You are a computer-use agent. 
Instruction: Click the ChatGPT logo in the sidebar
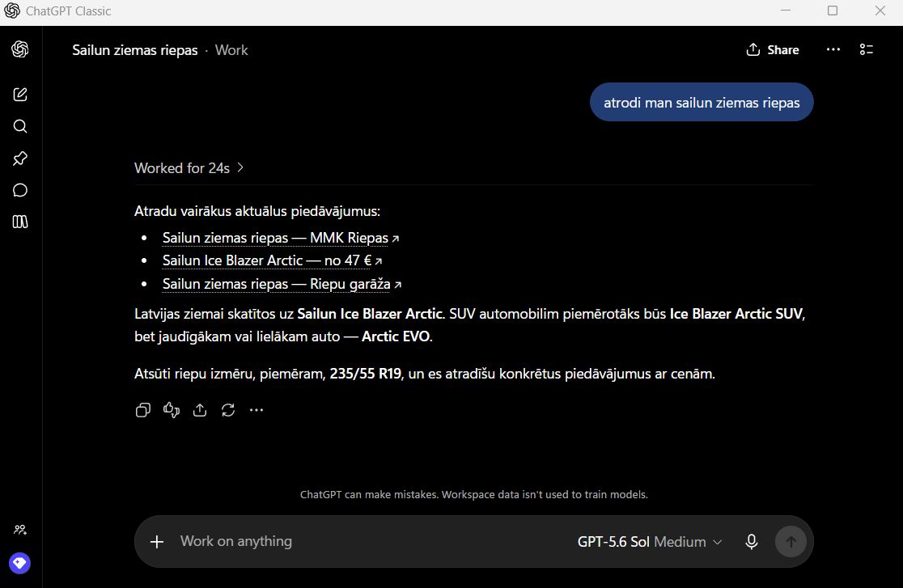(20, 49)
